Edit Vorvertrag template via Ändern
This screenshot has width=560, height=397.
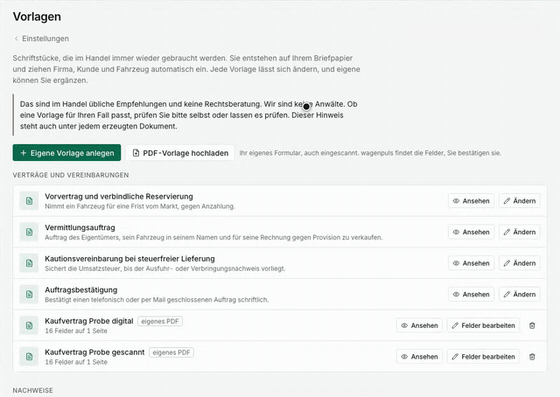520,201
